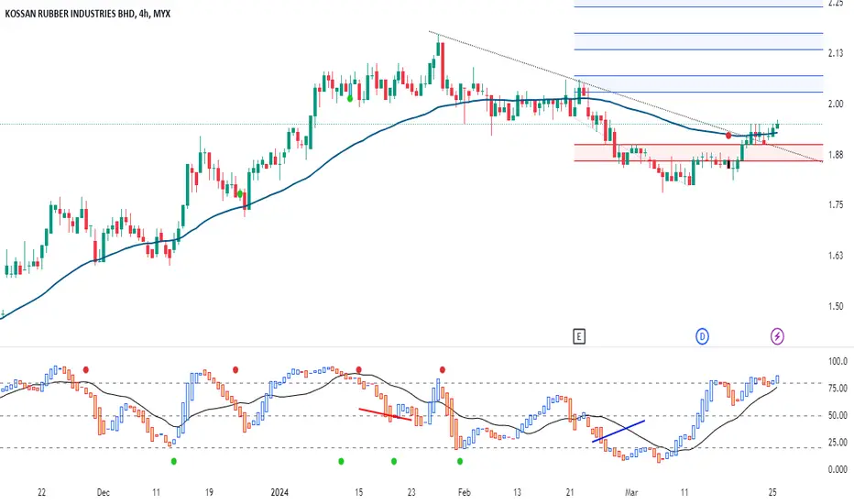Viewport: 854px width, 504px height.
Task: Click the 50.00 oscillator scale label
Action: pyautogui.click(x=838, y=415)
